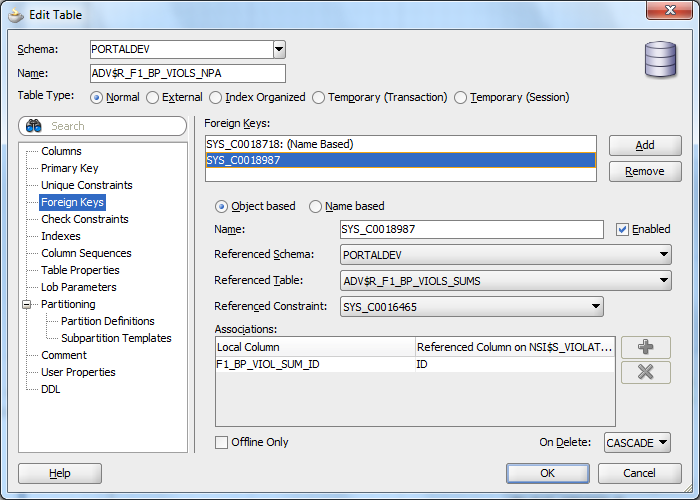Open the Check Constraints section
This screenshot has height=500, width=700.
(85, 219)
